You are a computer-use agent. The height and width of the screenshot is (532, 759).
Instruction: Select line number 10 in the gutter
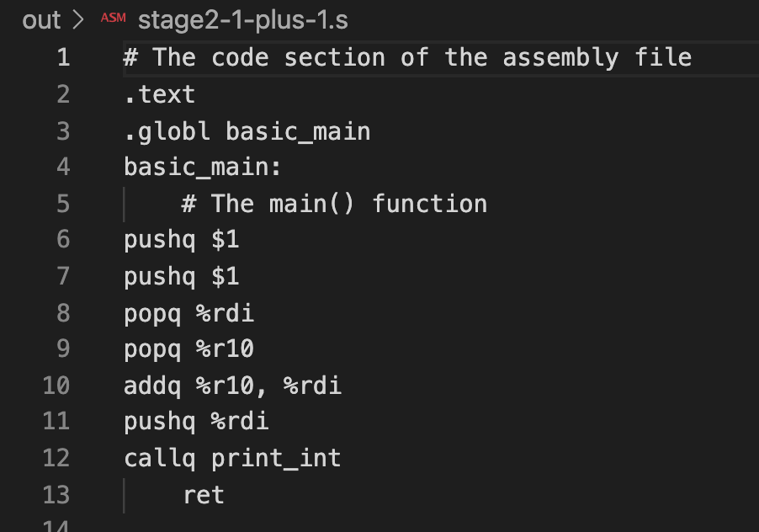tap(56, 386)
